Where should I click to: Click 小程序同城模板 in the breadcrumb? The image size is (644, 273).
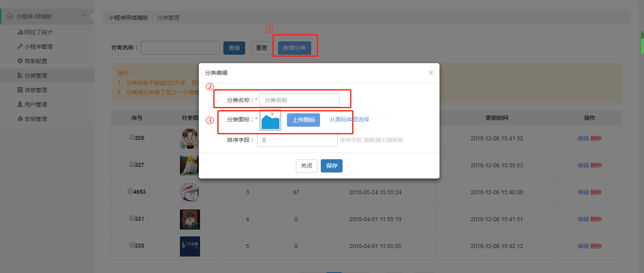click(x=128, y=18)
